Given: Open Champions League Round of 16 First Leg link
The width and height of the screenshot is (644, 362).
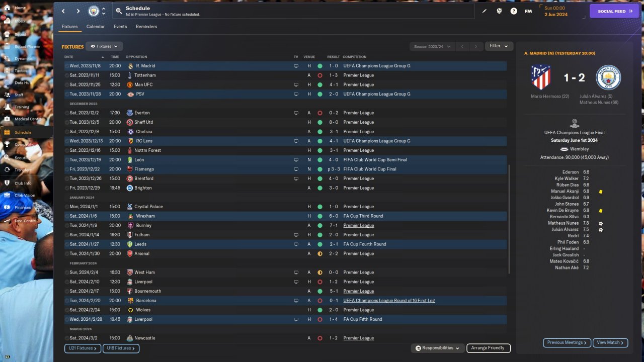Looking at the screenshot, I should tap(389, 301).
